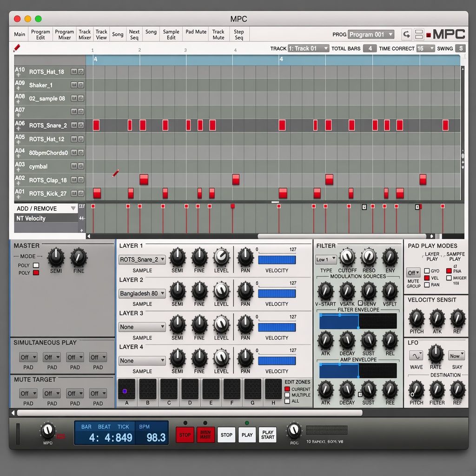
Task: Switch to the Sample Edit tab
Action: click(171, 34)
